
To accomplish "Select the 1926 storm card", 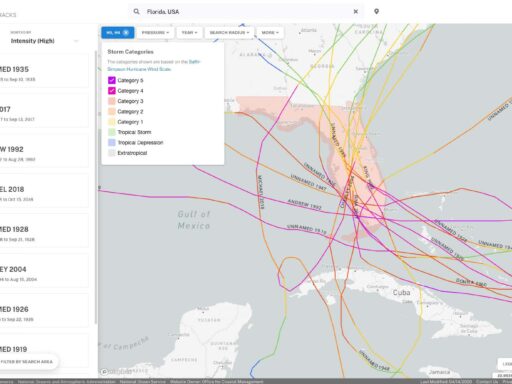I will 44,311.
